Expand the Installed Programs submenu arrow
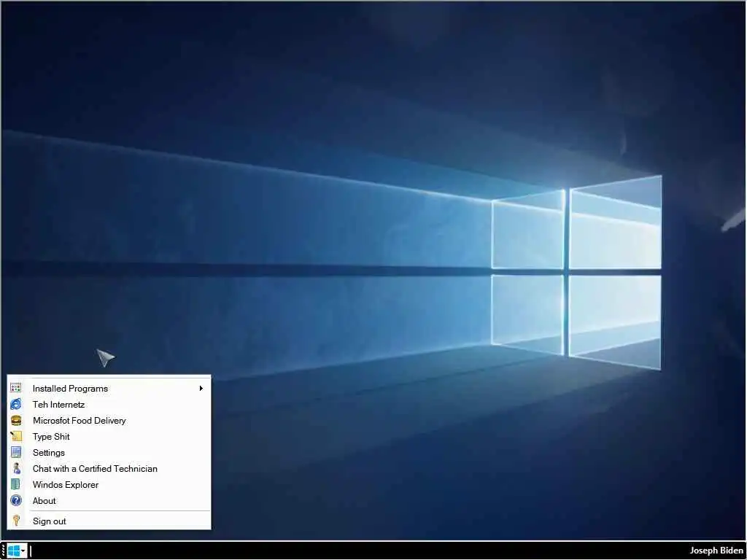Image resolution: width=747 pixels, height=560 pixels. coord(201,388)
